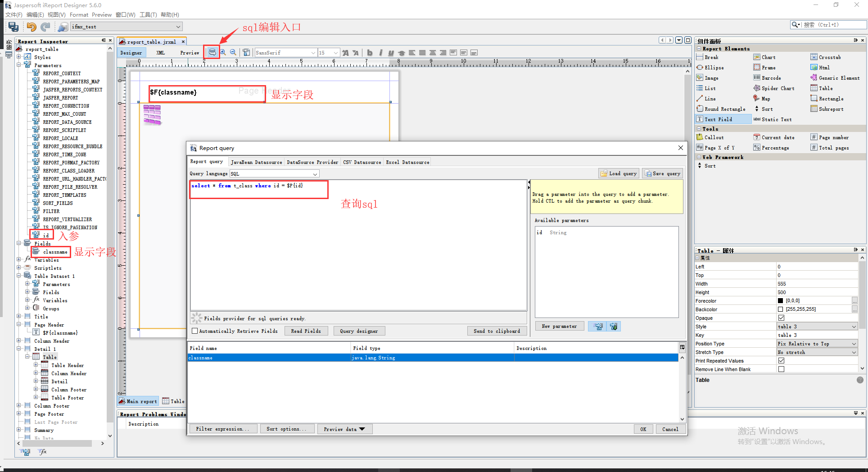
Task: Switch to the Excel Datasource tab
Action: coord(407,162)
